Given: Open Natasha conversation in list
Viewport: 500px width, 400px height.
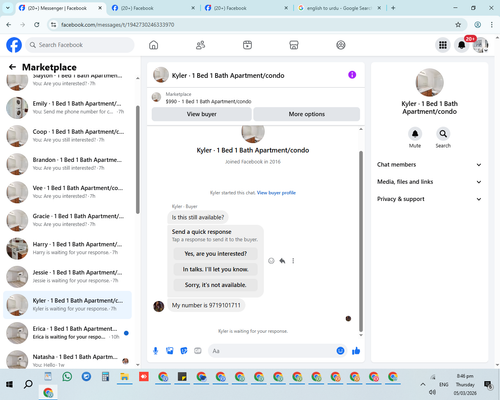Looking at the screenshot, I should click(x=68, y=360).
